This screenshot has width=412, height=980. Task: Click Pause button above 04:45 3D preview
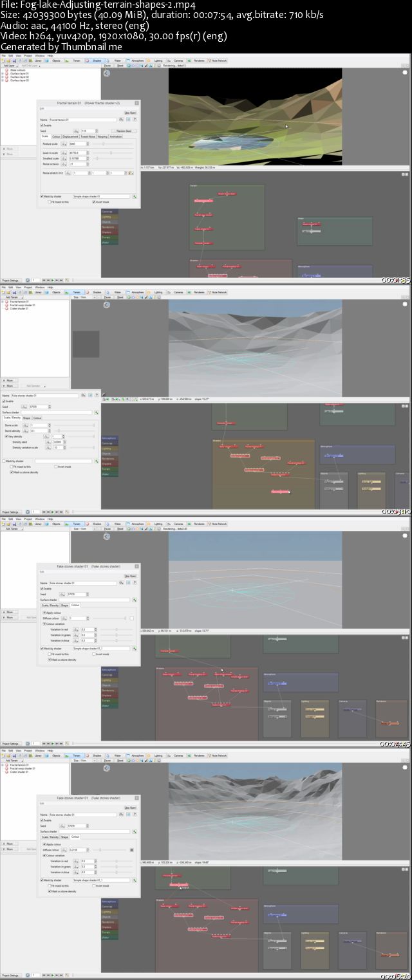click(108, 529)
